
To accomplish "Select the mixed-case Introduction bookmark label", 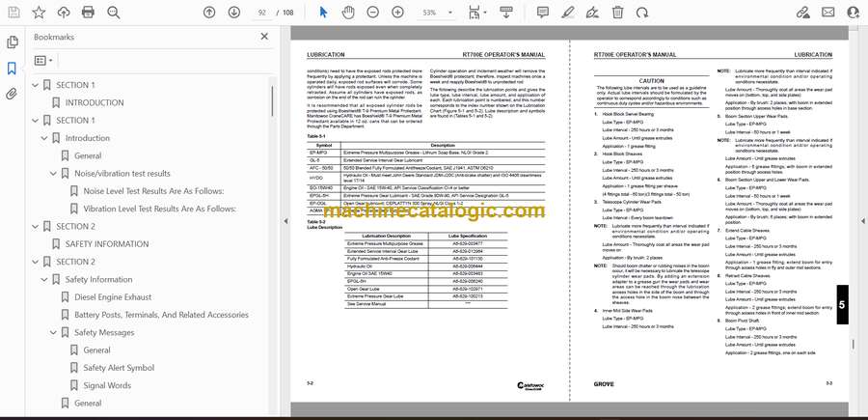I will (x=88, y=138).
